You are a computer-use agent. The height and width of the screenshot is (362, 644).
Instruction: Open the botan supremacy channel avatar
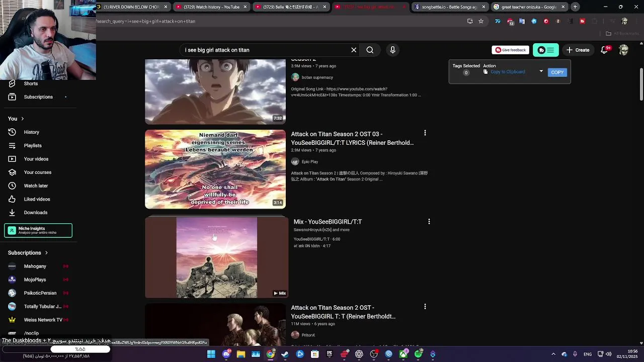click(x=295, y=77)
